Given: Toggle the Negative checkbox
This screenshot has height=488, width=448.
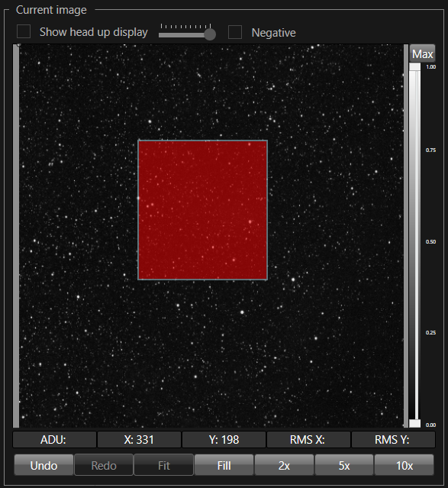Looking at the screenshot, I should point(235,32).
